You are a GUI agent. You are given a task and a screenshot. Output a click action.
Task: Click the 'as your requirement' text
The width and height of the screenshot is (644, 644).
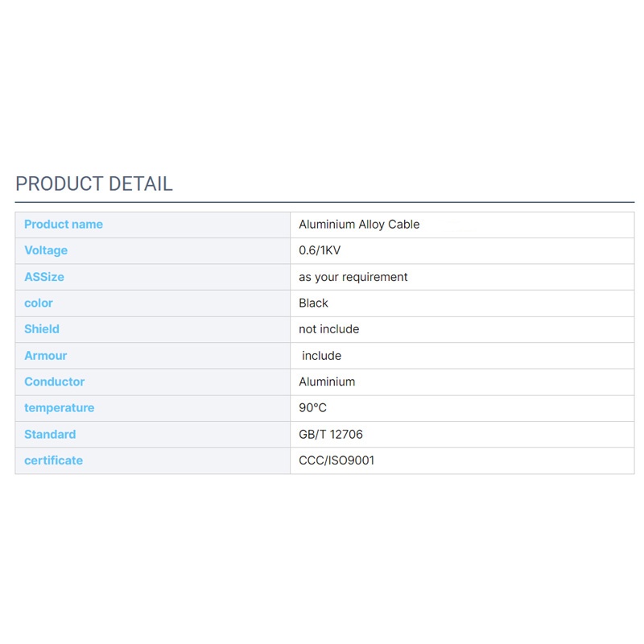pyautogui.click(x=353, y=277)
